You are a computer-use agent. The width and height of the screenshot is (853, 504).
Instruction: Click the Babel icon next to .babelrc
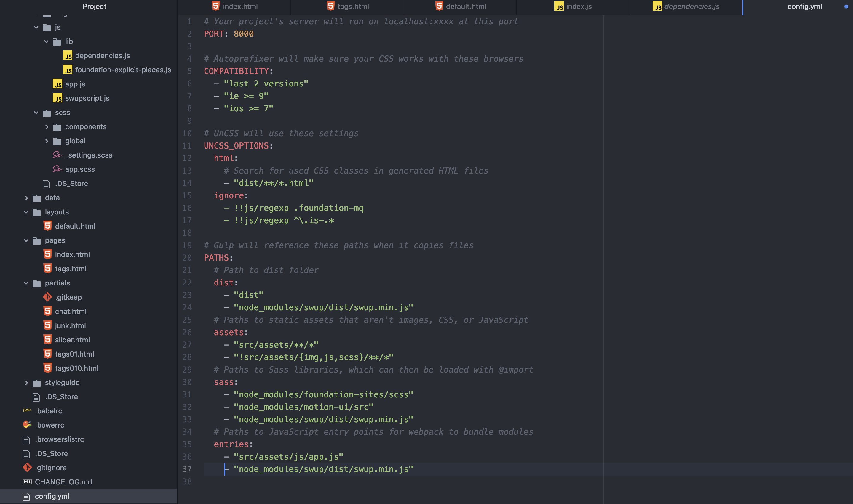(x=27, y=411)
